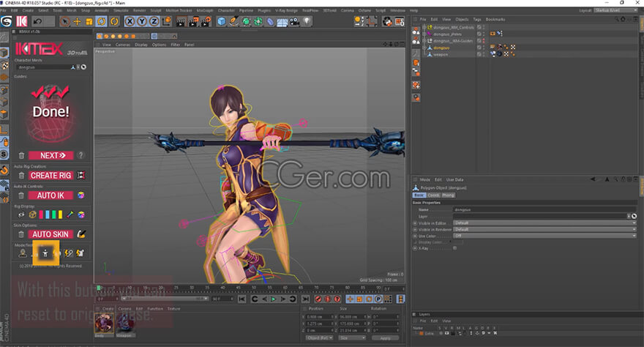The image size is (644, 347).
Task: Open the Visible in Renderer dropdown
Action: 544,230
